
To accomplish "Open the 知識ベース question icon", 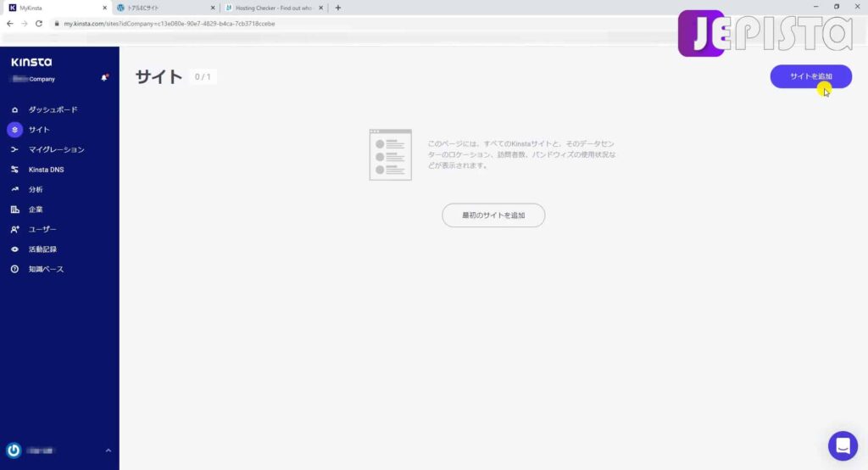I will pos(15,270).
